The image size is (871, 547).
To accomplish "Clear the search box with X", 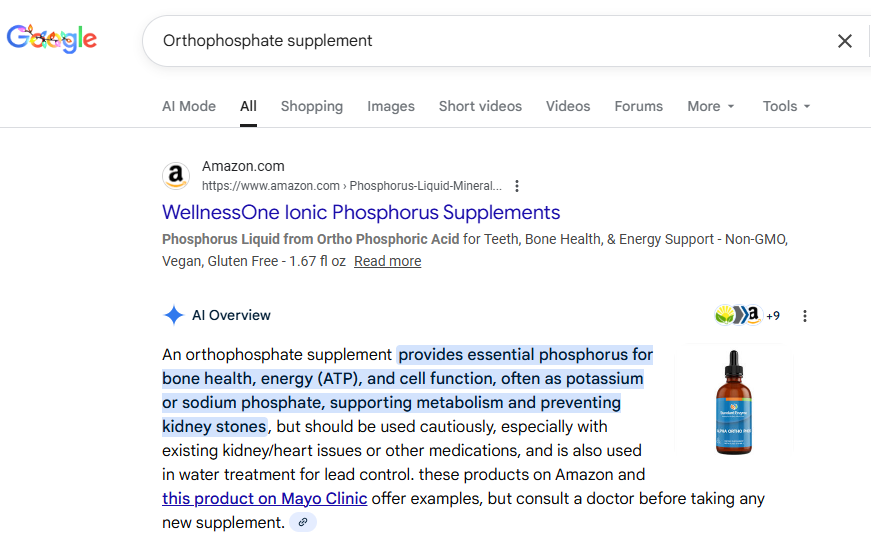I will coord(845,41).
